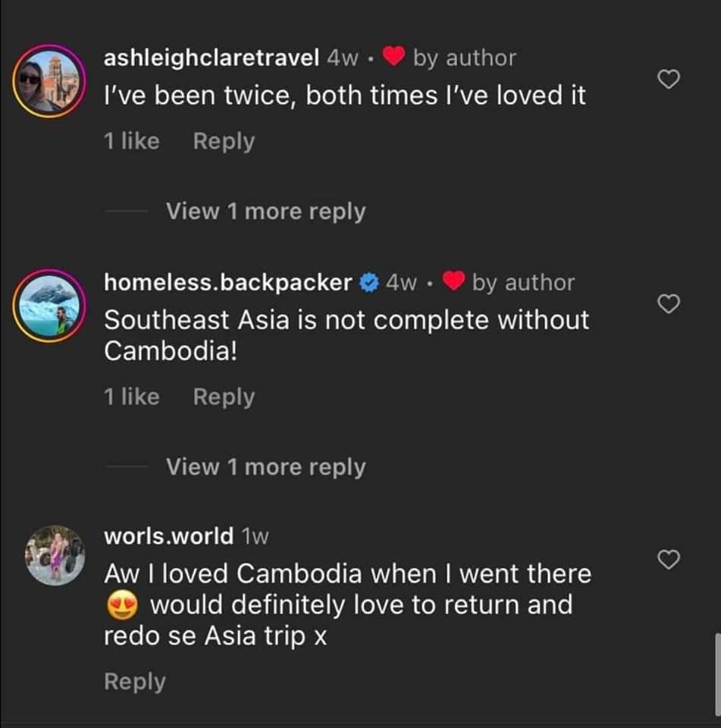This screenshot has width=721, height=728.
Task: Reply to worls.world's comment
Action: (x=134, y=681)
